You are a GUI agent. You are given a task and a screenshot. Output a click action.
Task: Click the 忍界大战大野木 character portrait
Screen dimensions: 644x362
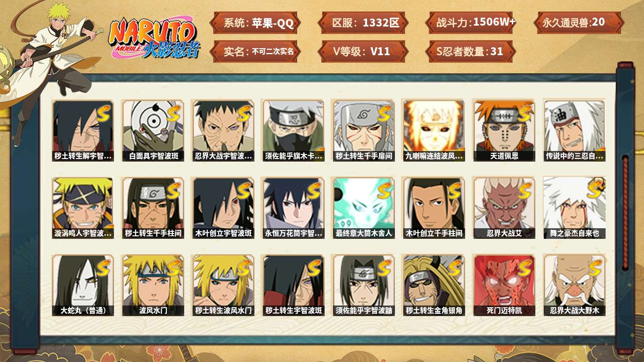click(574, 285)
